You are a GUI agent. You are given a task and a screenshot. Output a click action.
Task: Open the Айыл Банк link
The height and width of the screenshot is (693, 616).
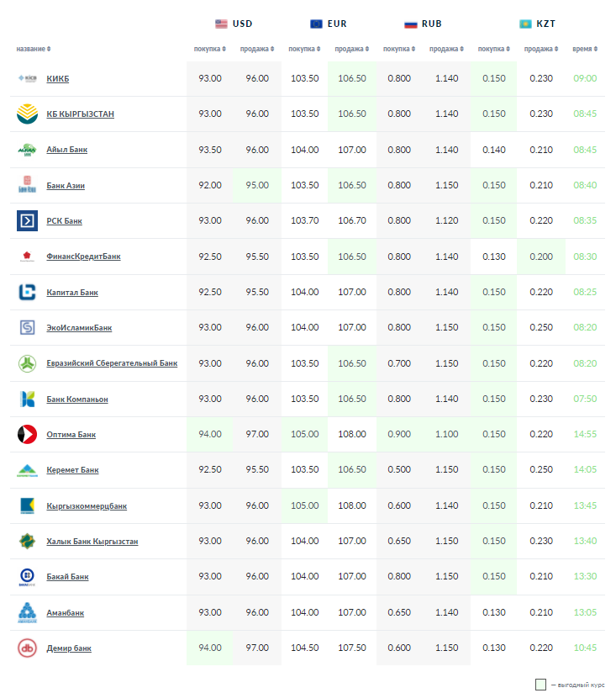tap(66, 150)
